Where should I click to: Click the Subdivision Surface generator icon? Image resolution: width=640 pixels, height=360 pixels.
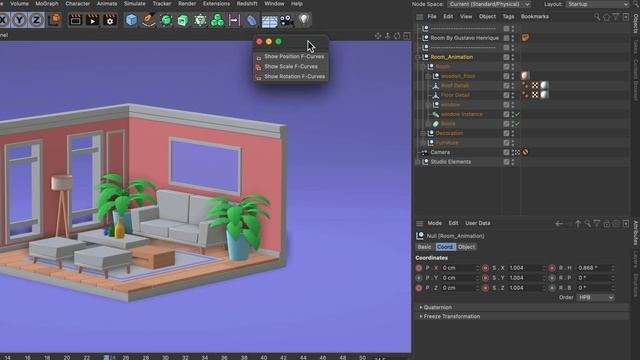166,20
